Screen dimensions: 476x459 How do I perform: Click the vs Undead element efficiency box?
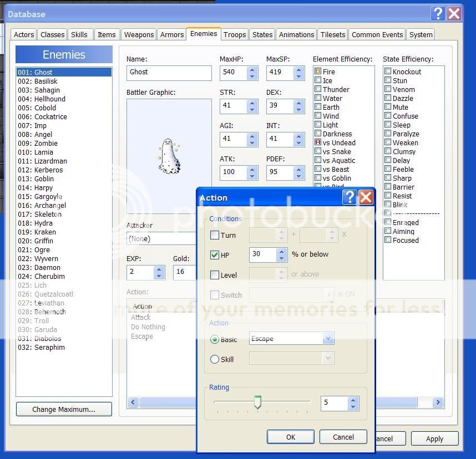coord(318,142)
